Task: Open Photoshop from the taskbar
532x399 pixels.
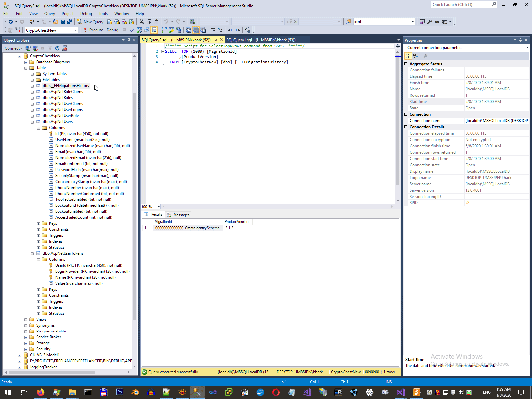Action: pos(119,392)
